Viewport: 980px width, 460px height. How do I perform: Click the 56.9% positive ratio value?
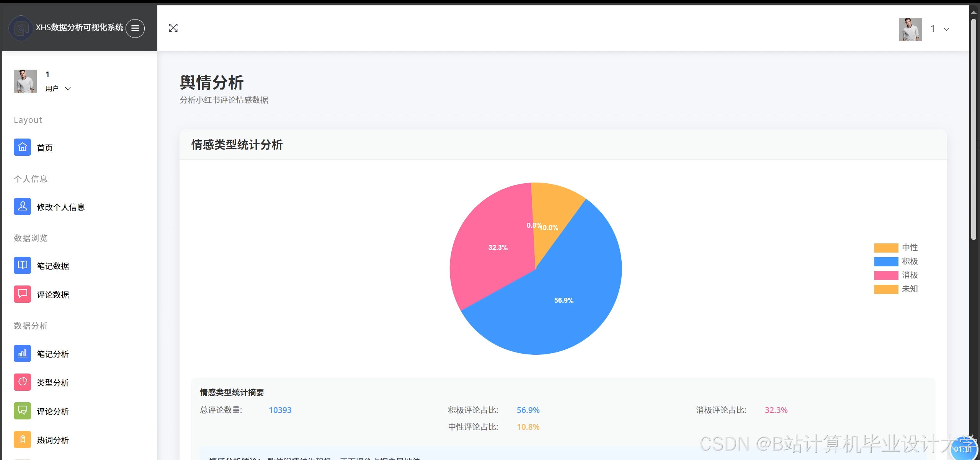point(528,409)
